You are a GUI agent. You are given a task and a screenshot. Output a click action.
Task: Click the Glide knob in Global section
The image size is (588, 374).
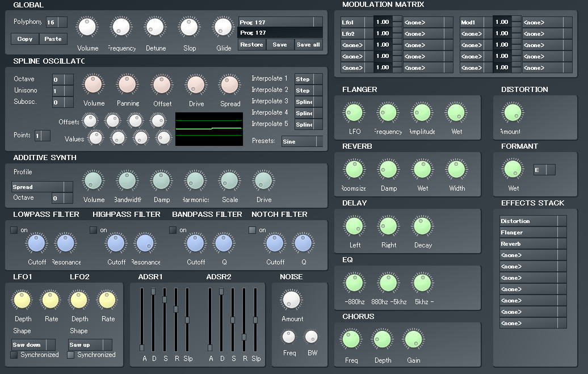coord(223,27)
